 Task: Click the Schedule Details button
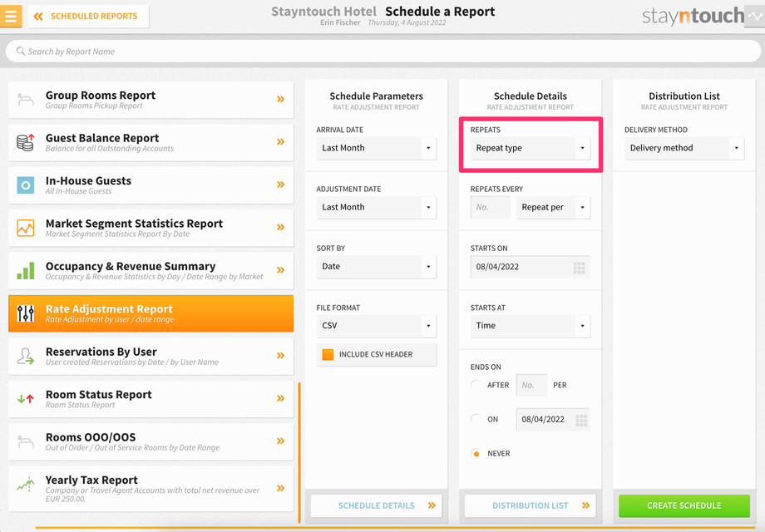[x=376, y=505]
